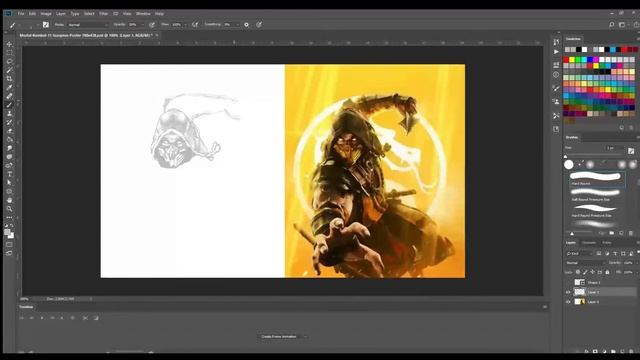Toggle pressure for size button
Screen dimensions: 640x360
coord(259,25)
